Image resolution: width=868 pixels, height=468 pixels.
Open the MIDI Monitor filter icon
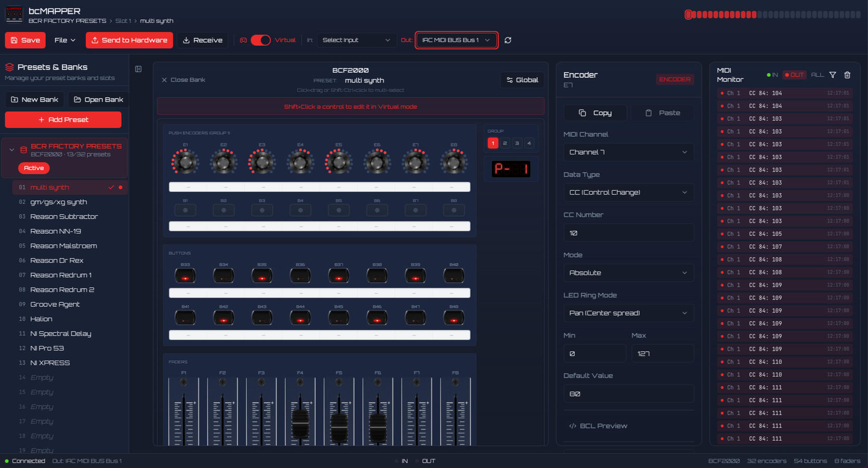[833, 75]
